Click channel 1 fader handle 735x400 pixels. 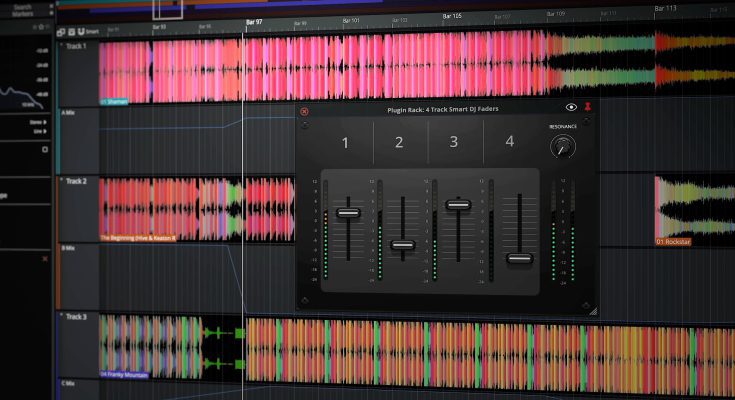tap(348, 213)
